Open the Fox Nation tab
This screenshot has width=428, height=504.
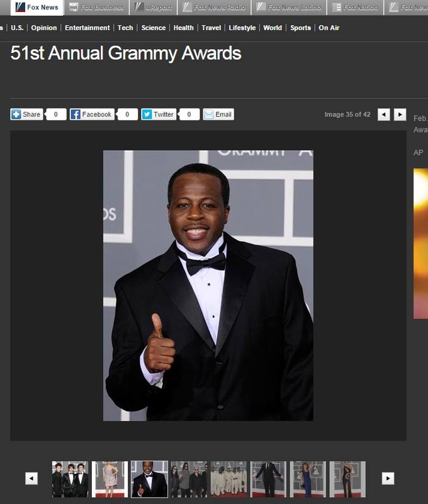coord(355,8)
